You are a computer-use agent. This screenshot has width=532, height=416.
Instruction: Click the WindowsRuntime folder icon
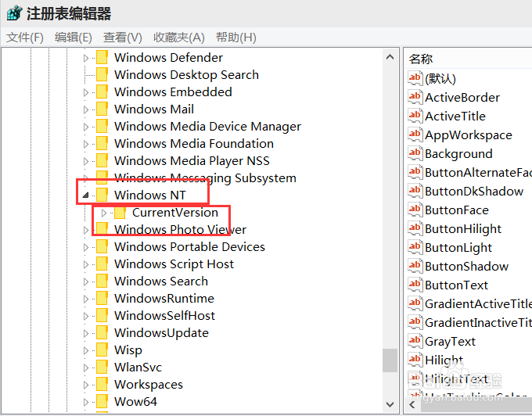tap(102, 299)
